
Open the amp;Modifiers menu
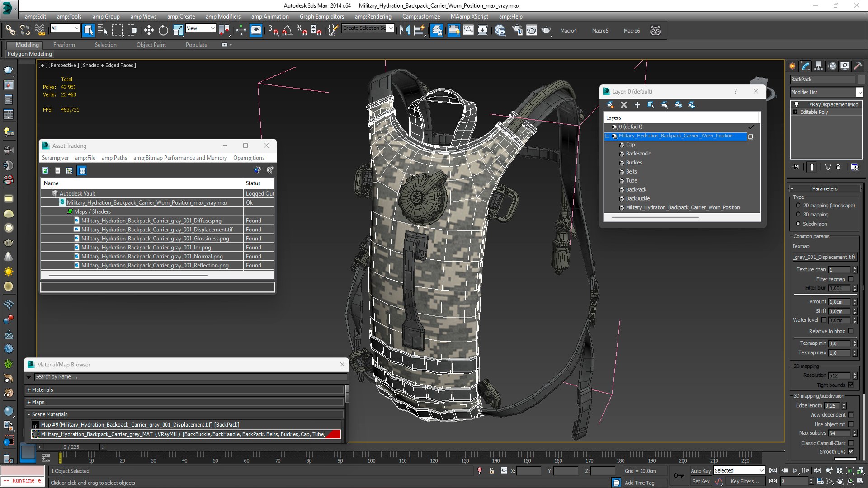coord(223,17)
